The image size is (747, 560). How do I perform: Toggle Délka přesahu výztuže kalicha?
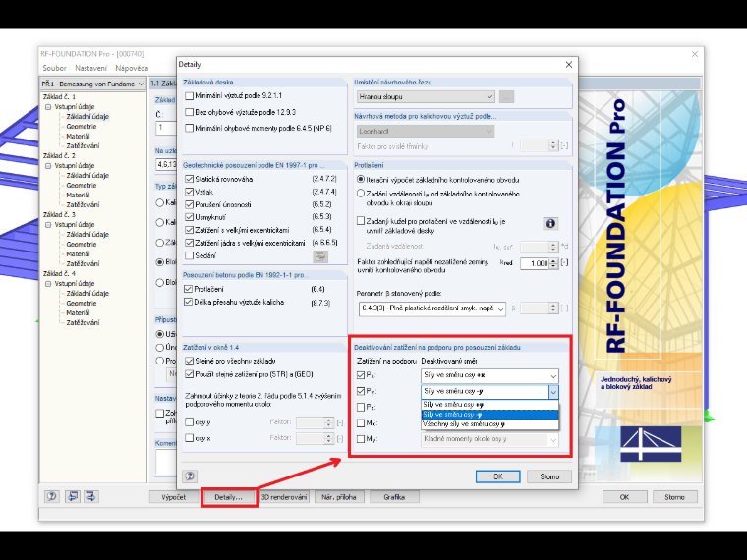click(x=188, y=302)
